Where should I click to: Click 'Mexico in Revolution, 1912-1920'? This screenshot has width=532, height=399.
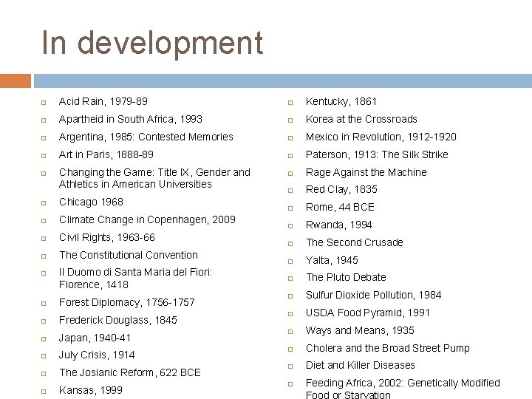(x=381, y=137)
